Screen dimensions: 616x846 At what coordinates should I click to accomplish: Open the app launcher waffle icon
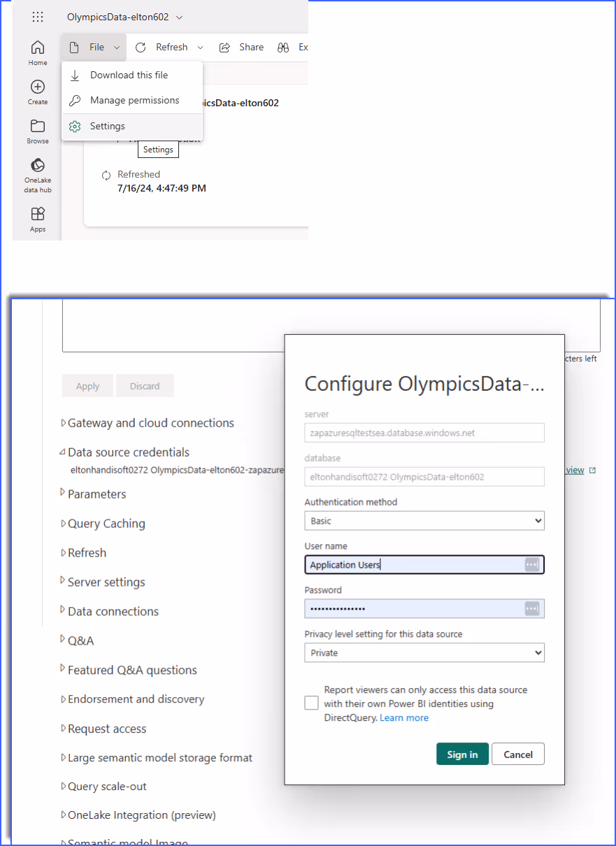point(38,17)
